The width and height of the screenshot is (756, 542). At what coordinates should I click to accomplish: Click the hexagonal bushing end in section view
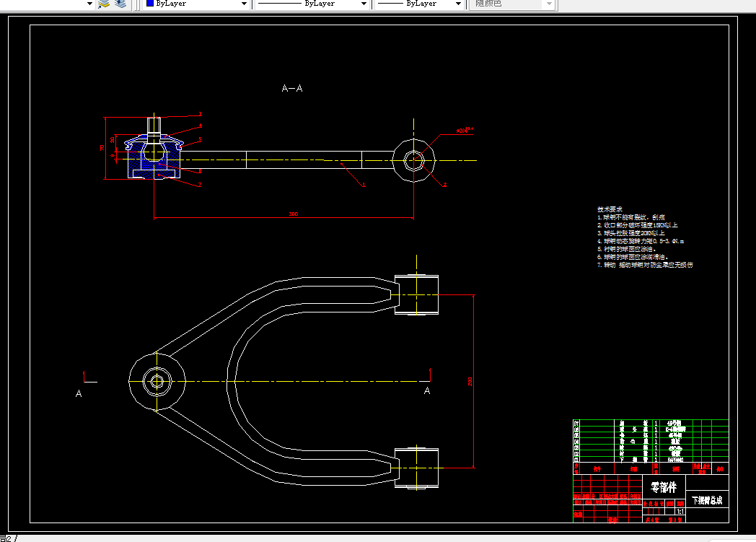click(x=413, y=160)
